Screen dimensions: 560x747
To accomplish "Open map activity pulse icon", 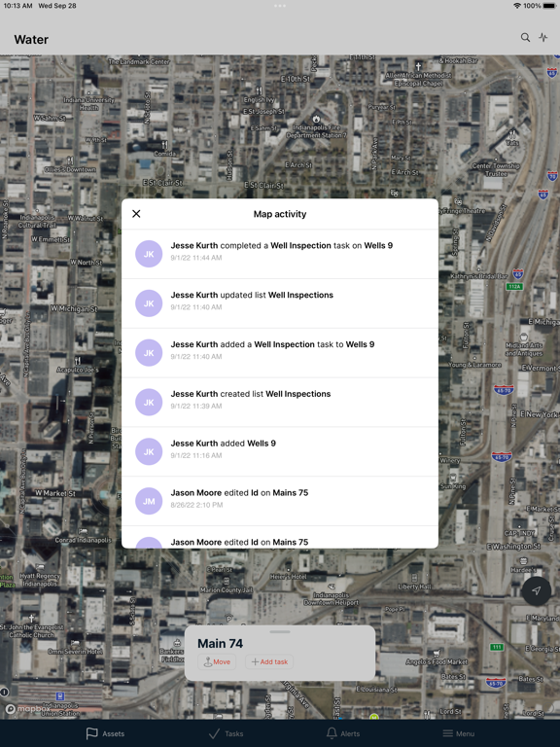I will (x=543, y=37).
